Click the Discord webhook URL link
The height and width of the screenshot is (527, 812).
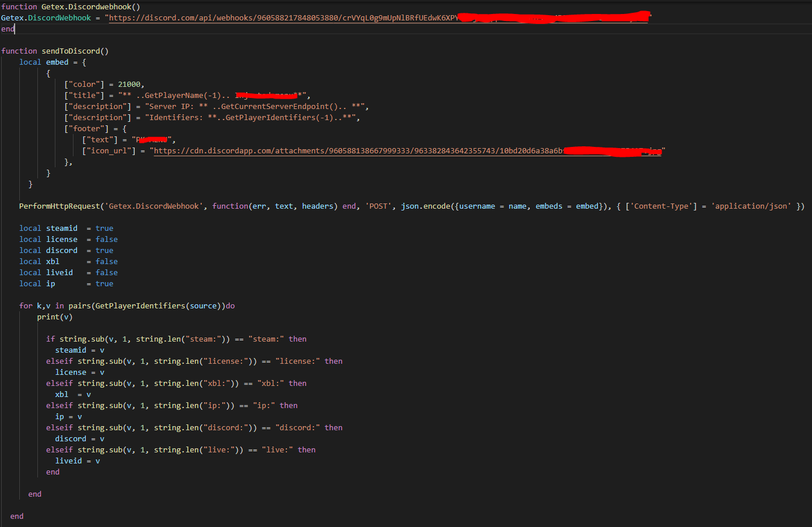tap(379, 18)
